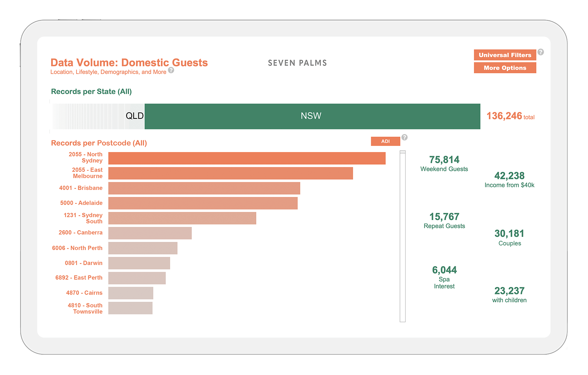
Task: Click the 15,767 Repeat Guests figure
Action: point(444,220)
